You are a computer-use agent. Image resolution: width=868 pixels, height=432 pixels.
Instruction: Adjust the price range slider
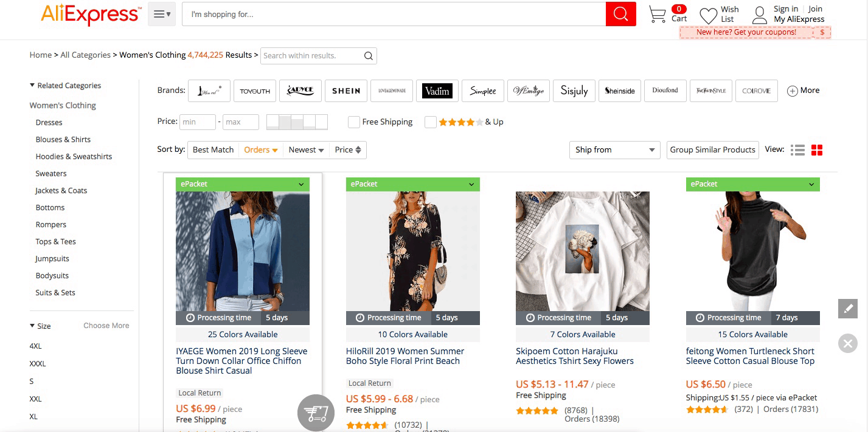point(298,122)
